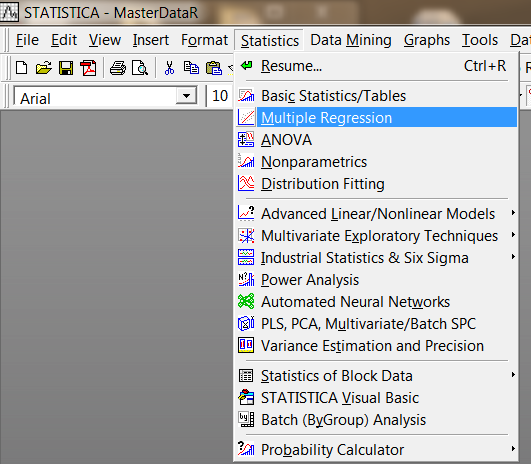Select Multiple Regression menu entry
The height and width of the screenshot is (464, 531).
click(x=376, y=118)
